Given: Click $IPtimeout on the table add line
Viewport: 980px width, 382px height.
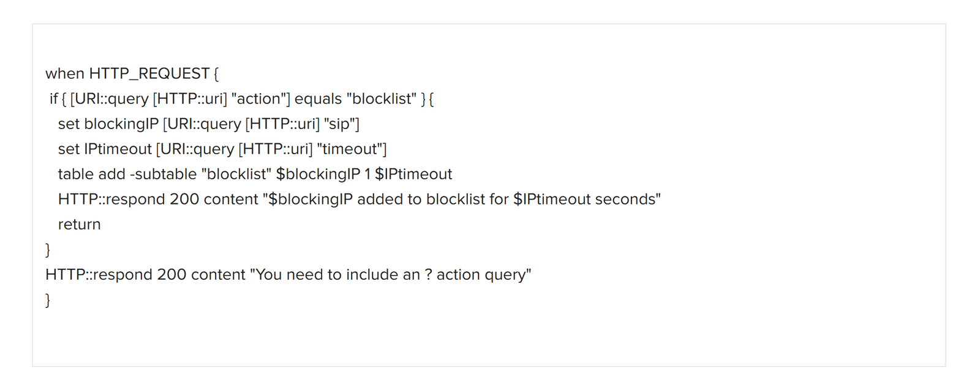Looking at the screenshot, I should coord(413,174).
